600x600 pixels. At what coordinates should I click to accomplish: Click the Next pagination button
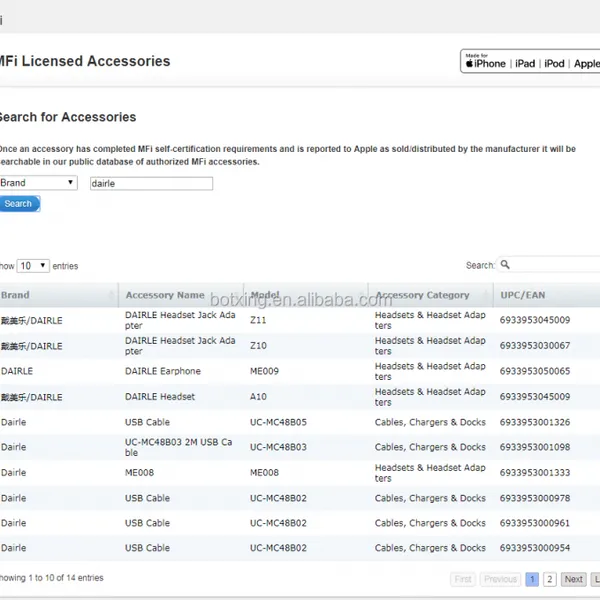(x=573, y=579)
